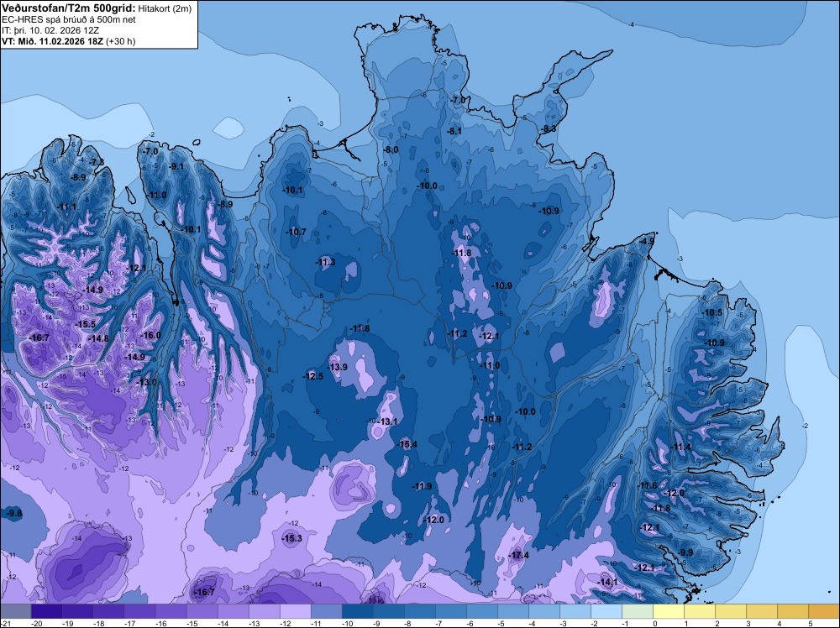
Task: Select the darkest purple swatch between -20 and -19
Action: (x=46, y=611)
